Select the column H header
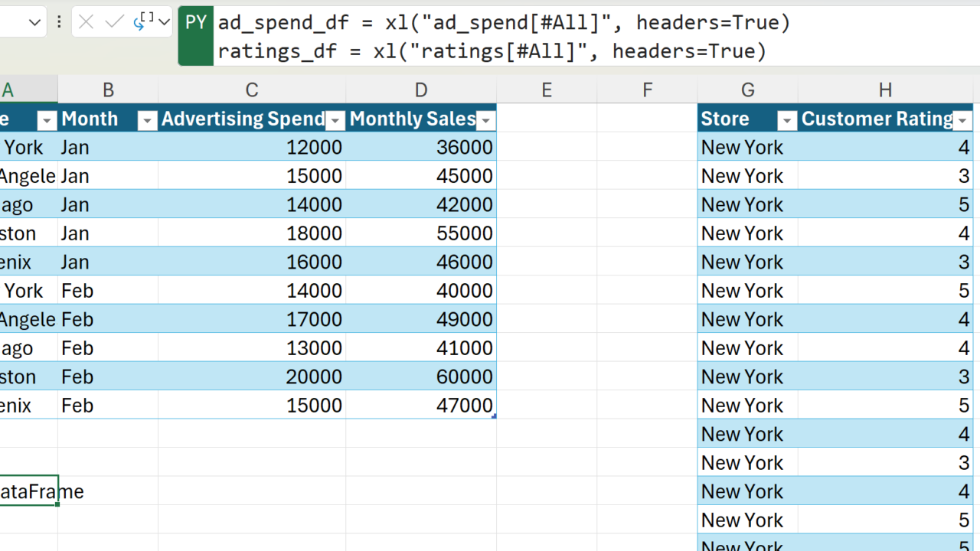 (885, 90)
